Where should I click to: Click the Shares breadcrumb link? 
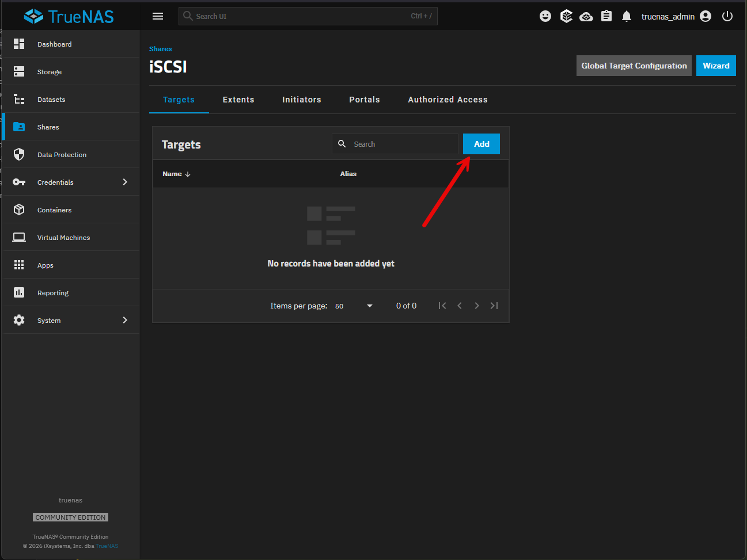point(161,49)
